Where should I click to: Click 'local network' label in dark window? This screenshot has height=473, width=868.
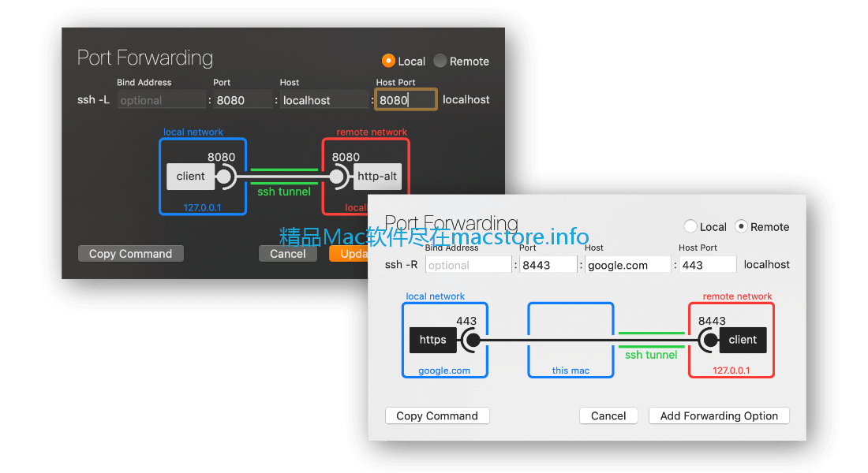193,132
